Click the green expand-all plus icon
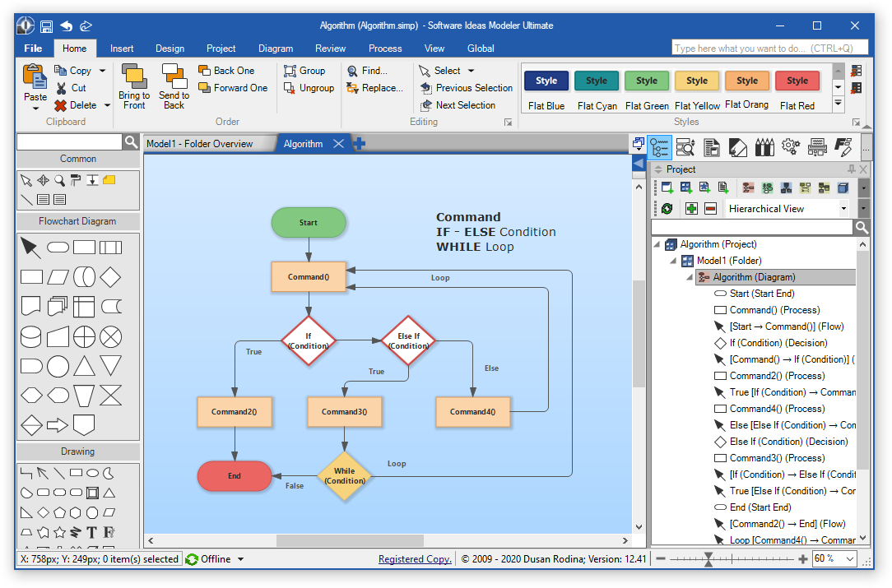Viewport: 892px width, 588px height. 692,209
